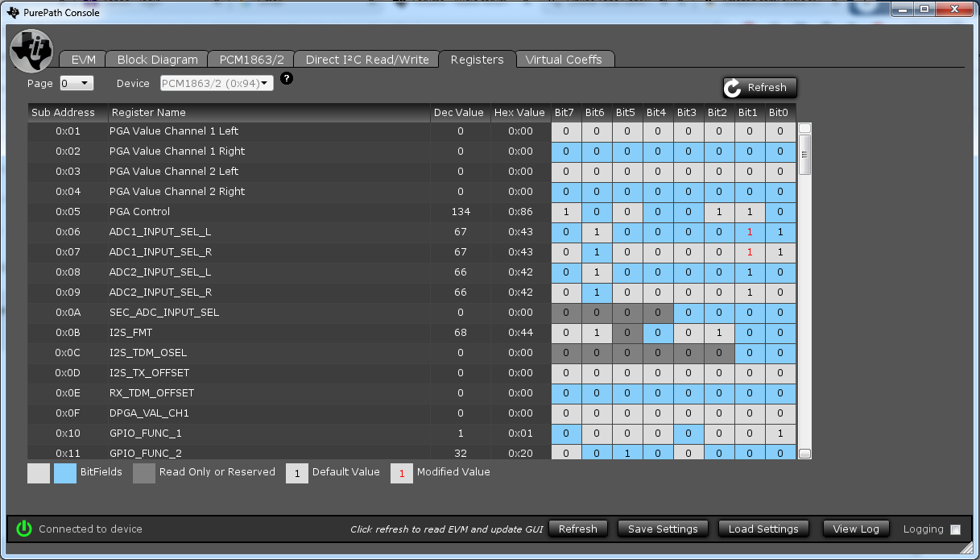The height and width of the screenshot is (560, 980).
Task: Click the scrollbar thumb of register table
Action: pos(804,155)
